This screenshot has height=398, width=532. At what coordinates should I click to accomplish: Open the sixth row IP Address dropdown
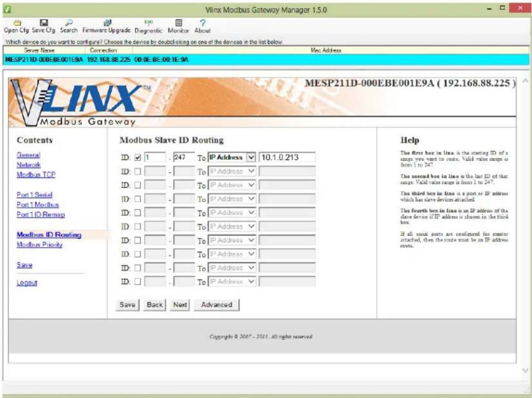coord(232,226)
